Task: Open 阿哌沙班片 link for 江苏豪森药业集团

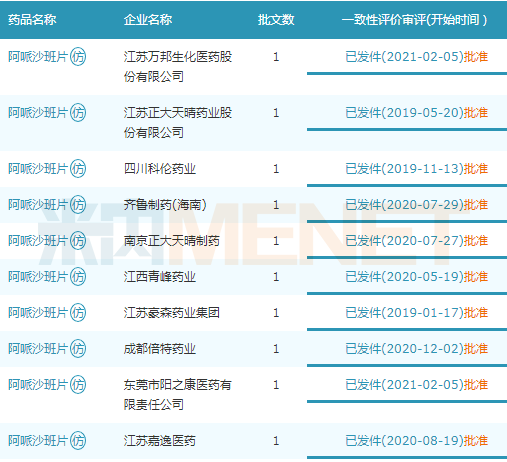Action: pos(38,313)
